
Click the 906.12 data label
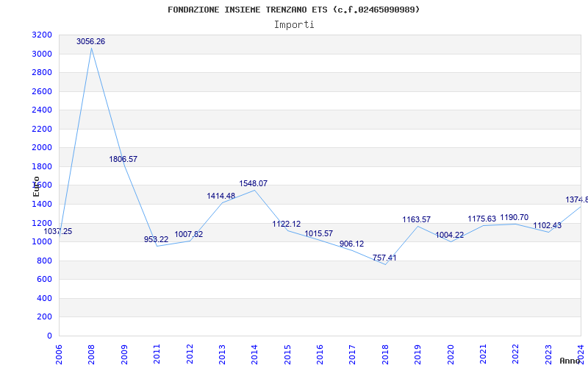[x=352, y=244]
